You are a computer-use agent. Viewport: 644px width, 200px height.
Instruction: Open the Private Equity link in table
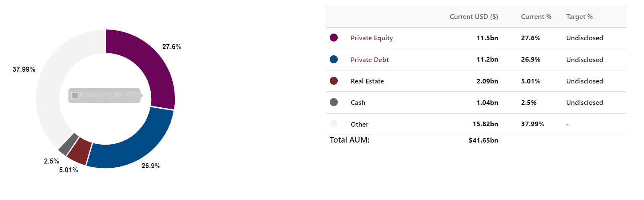point(372,38)
